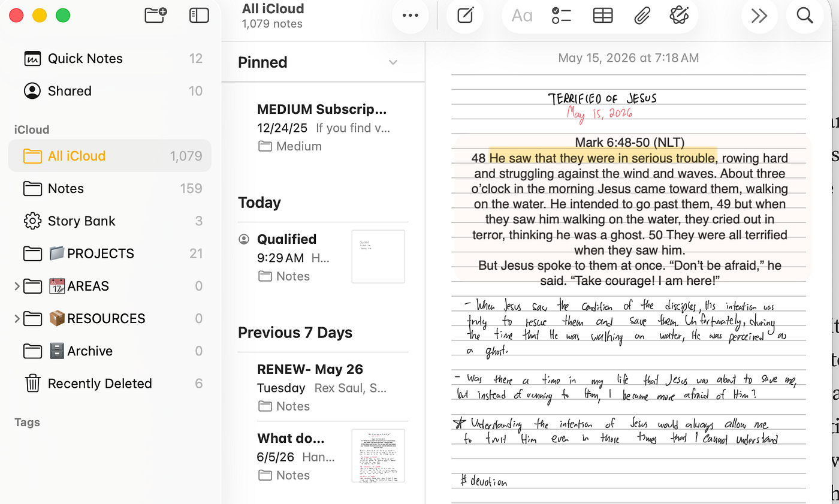Image resolution: width=839 pixels, height=504 pixels.
Task: Select All iCloud folder
Action: click(x=110, y=156)
